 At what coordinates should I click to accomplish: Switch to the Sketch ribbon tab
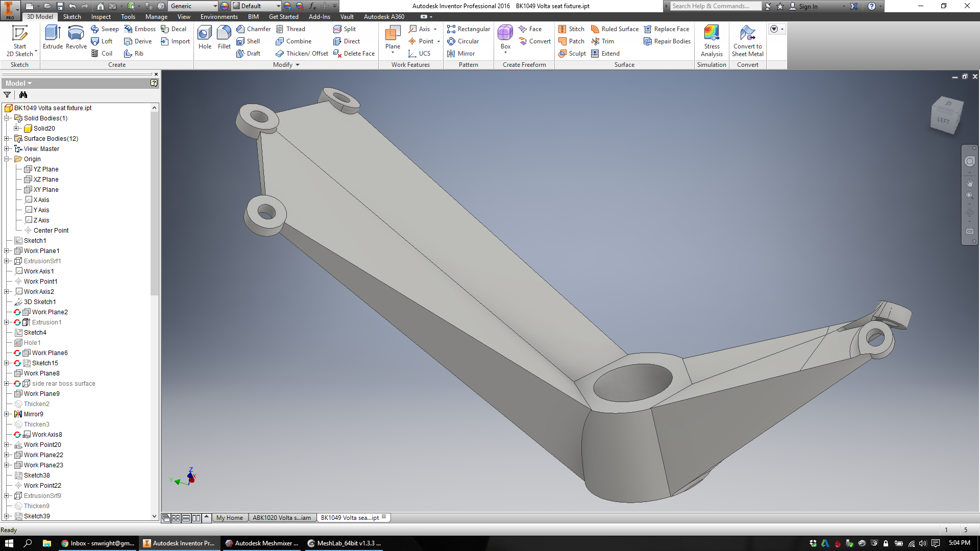[x=72, y=17]
